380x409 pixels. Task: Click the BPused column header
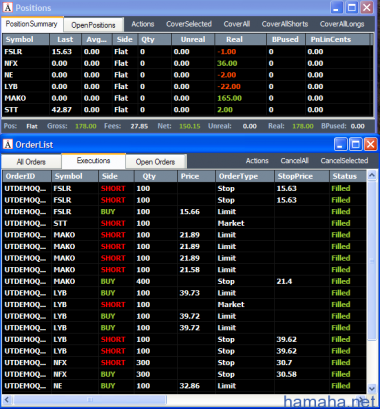point(286,39)
